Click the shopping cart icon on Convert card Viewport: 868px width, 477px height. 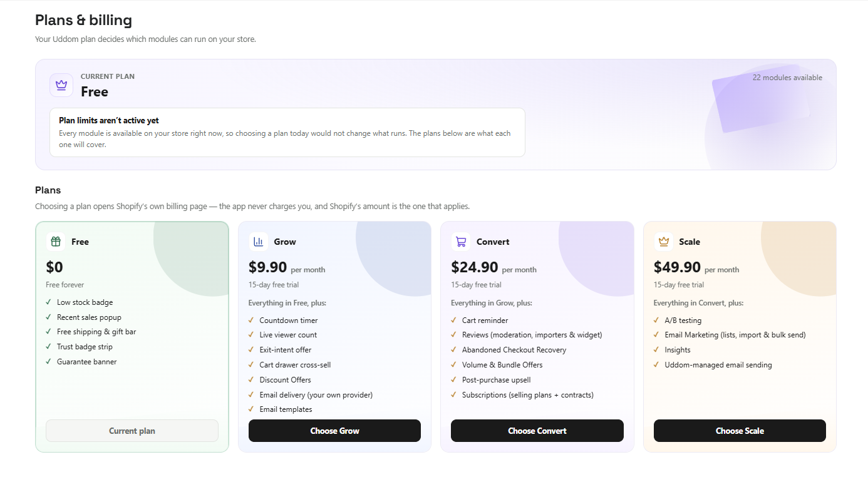(461, 242)
